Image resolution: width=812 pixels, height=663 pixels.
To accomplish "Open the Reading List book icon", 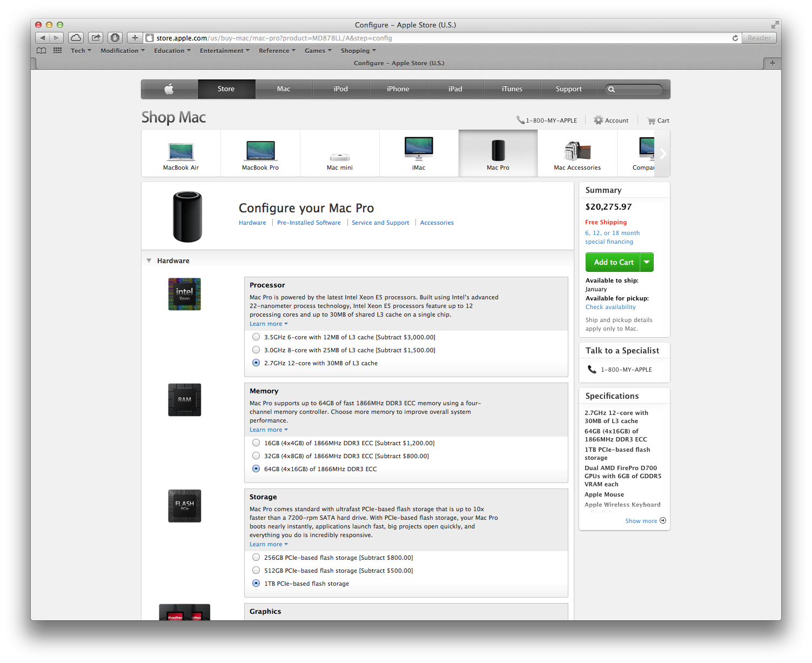I will pos(42,51).
